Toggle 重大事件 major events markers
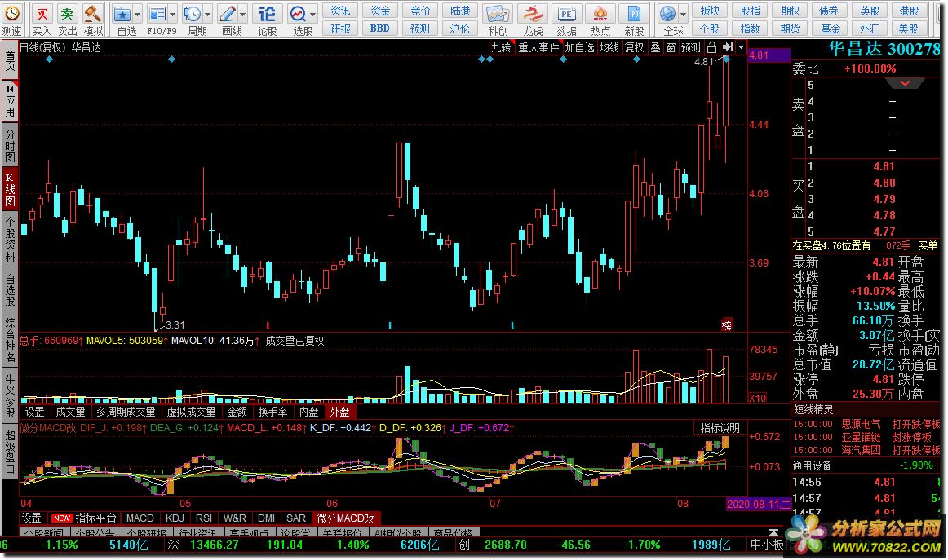This screenshot has width=948, height=560. [x=538, y=47]
